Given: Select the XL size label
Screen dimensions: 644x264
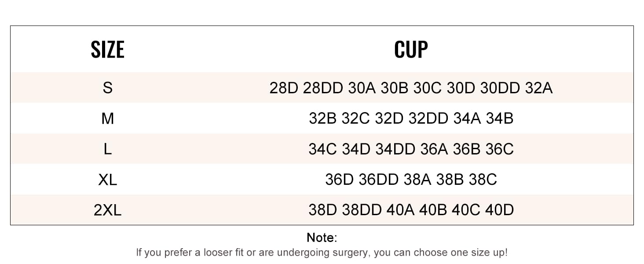Looking at the screenshot, I should tap(107, 180).
